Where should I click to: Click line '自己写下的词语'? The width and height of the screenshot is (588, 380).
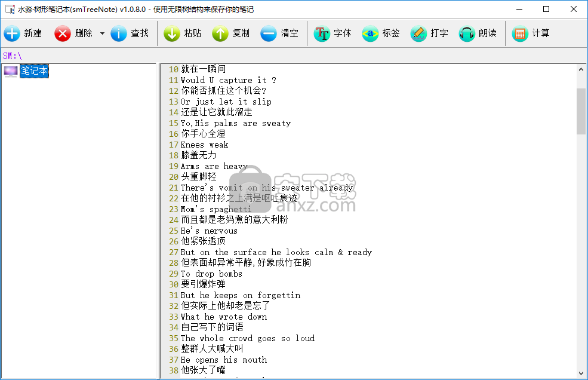pyautogui.click(x=212, y=327)
